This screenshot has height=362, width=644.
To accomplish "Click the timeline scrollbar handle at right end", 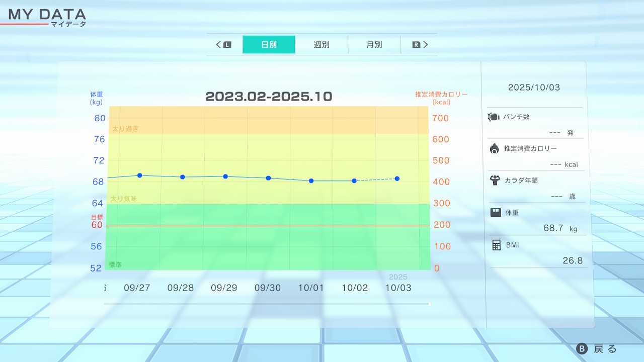I will (429, 304).
